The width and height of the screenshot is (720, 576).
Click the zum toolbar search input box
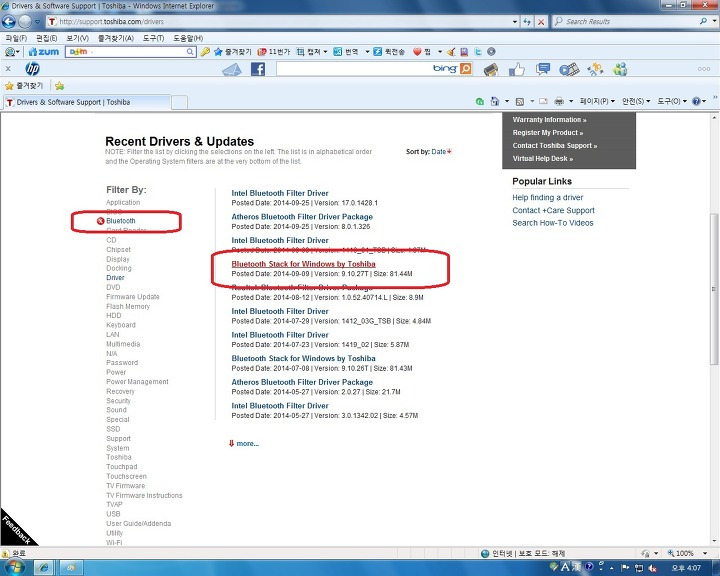pyautogui.click(x=131, y=52)
